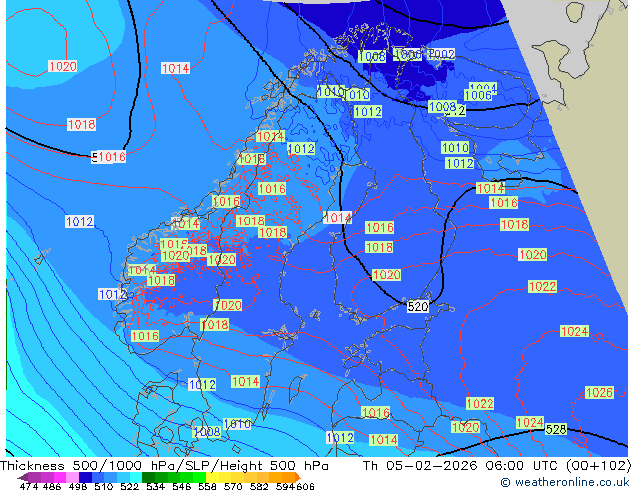Click the '486' legend value
634x490 pixels.
pos(52,486)
